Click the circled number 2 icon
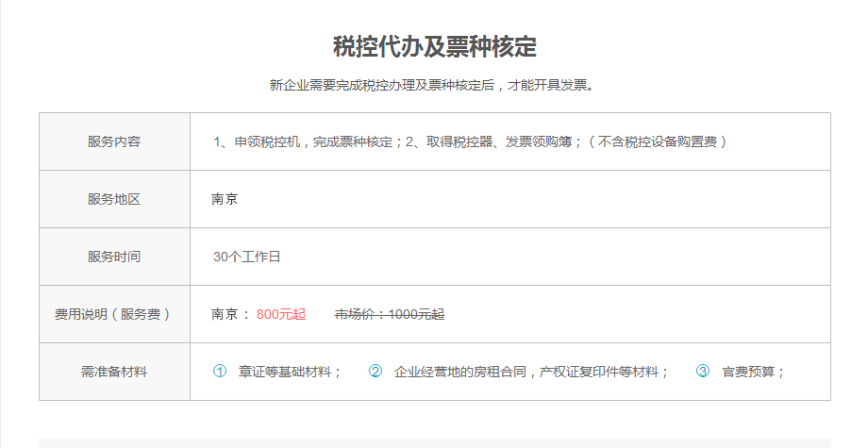Image resolution: width=868 pixels, height=448 pixels. pyautogui.click(x=375, y=372)
